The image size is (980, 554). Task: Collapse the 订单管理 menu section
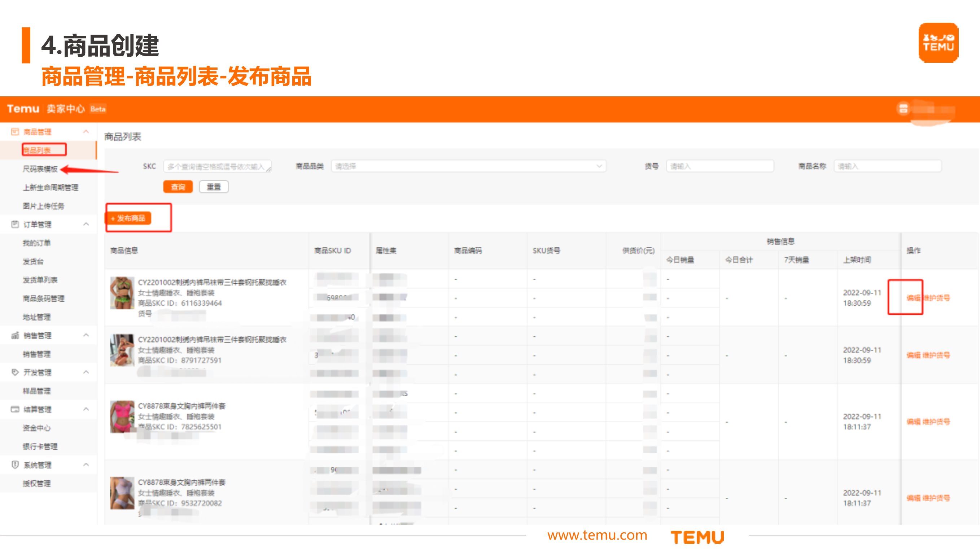pyautogui.click(x=86, y=224)
